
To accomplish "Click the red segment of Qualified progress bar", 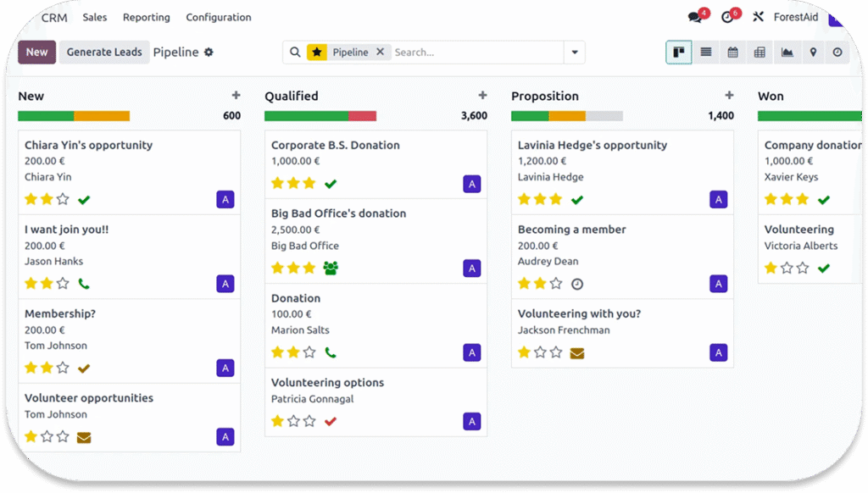I will point(362,116).
